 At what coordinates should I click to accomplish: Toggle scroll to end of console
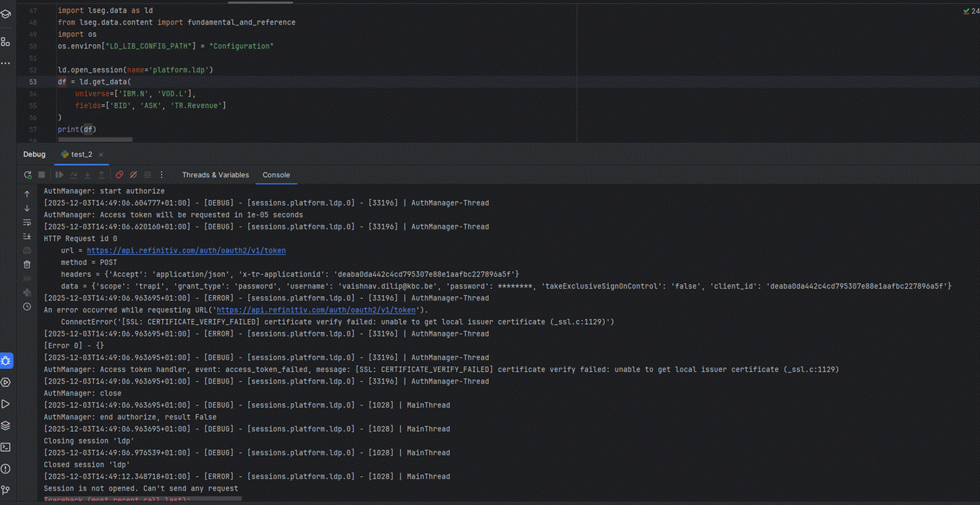coord(27,237)
